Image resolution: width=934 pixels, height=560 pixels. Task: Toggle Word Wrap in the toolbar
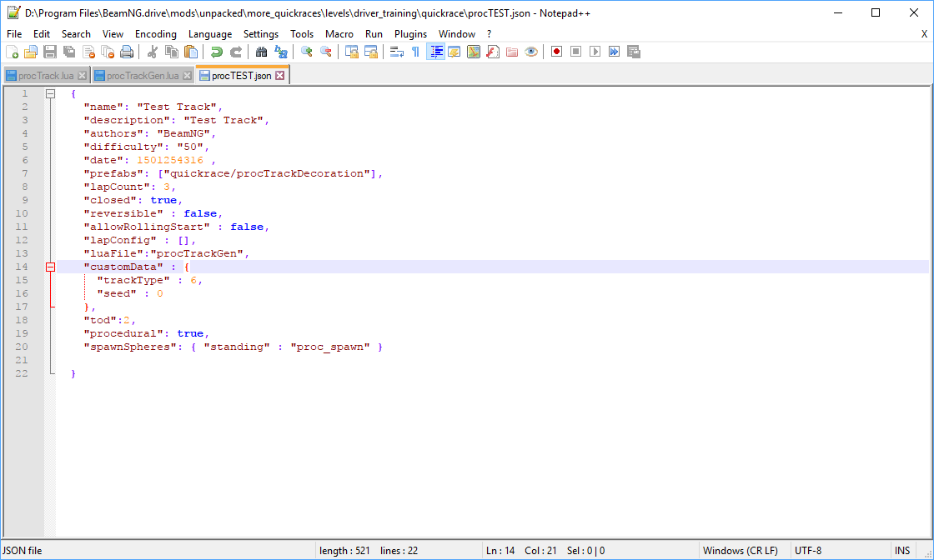(397, 52)
